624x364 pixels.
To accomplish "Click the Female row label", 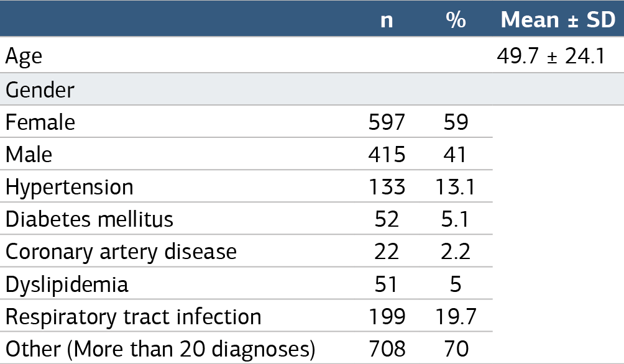I will point(40,122).
